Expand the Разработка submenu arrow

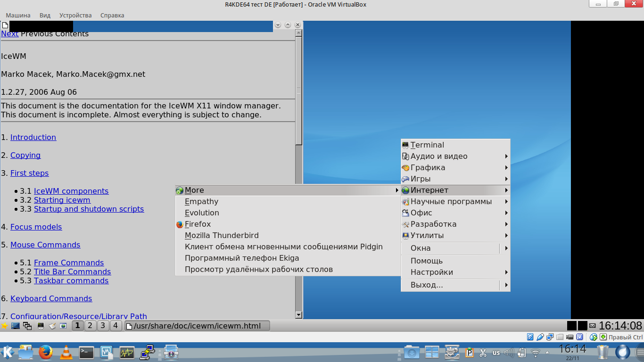[x=506, y=224]
